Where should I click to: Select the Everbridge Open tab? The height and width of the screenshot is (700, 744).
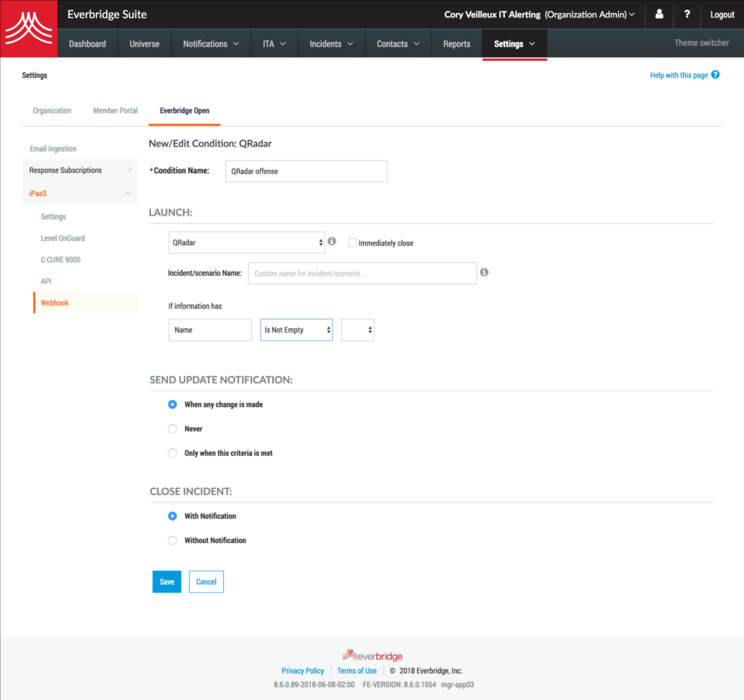click(185, 110)
